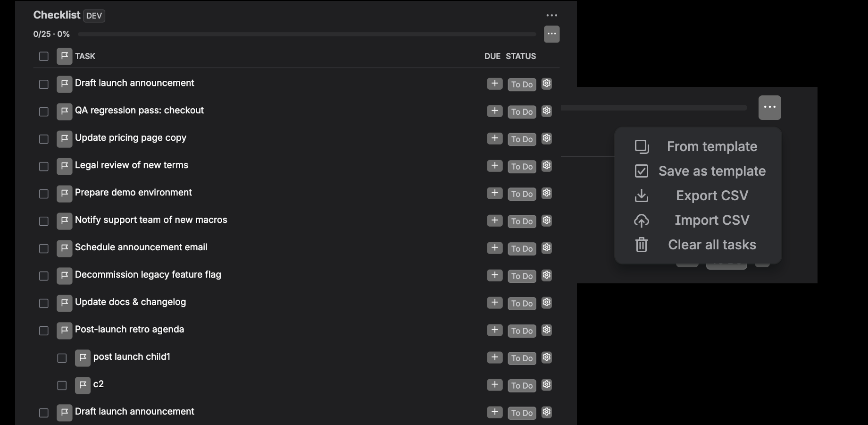Click the plus icon for Decommission legacy feature flag
This screenshot has height=425, width=868.
point(494,275)
